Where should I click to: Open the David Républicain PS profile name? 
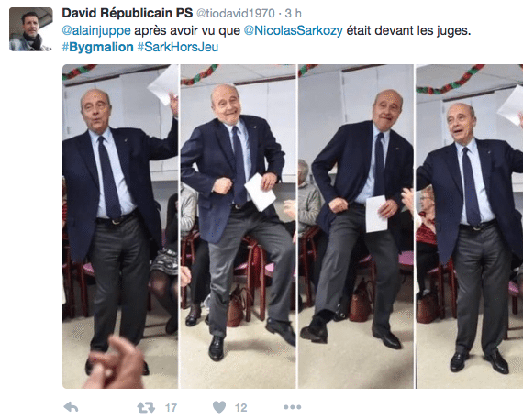click(128, 13)
